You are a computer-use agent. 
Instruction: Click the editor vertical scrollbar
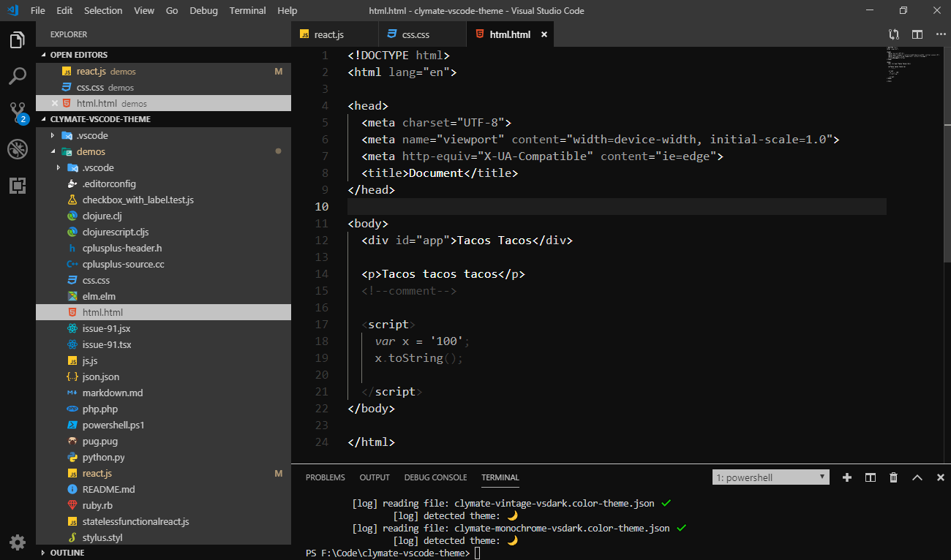click(x=947, y=154)
